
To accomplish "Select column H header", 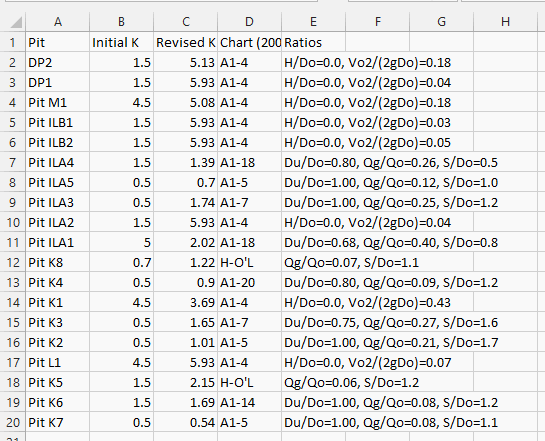I will click(x=505, y=22).
